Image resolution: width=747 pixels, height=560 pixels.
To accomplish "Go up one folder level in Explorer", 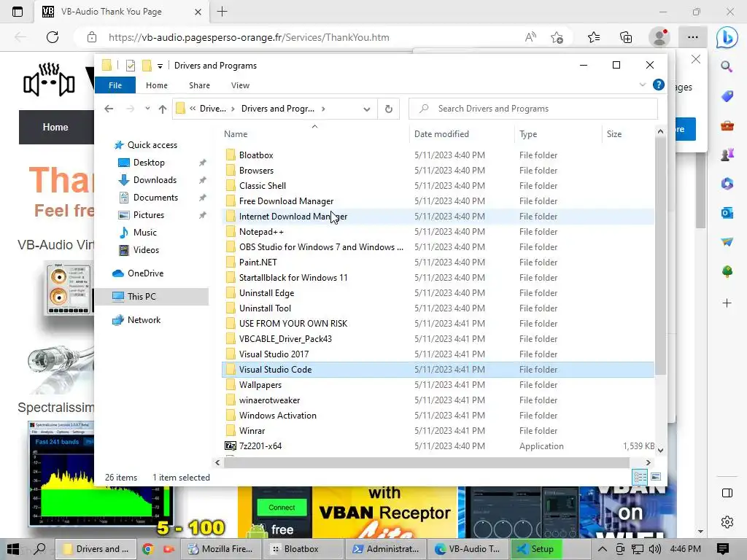I will (163, 109).
